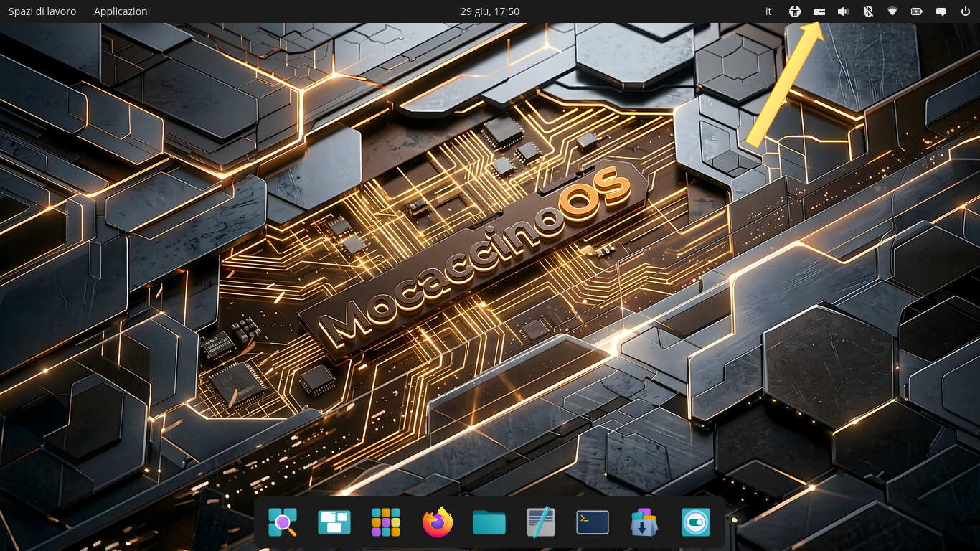
Task: Open the Files folder icon in dock
Action: point(489,522)
